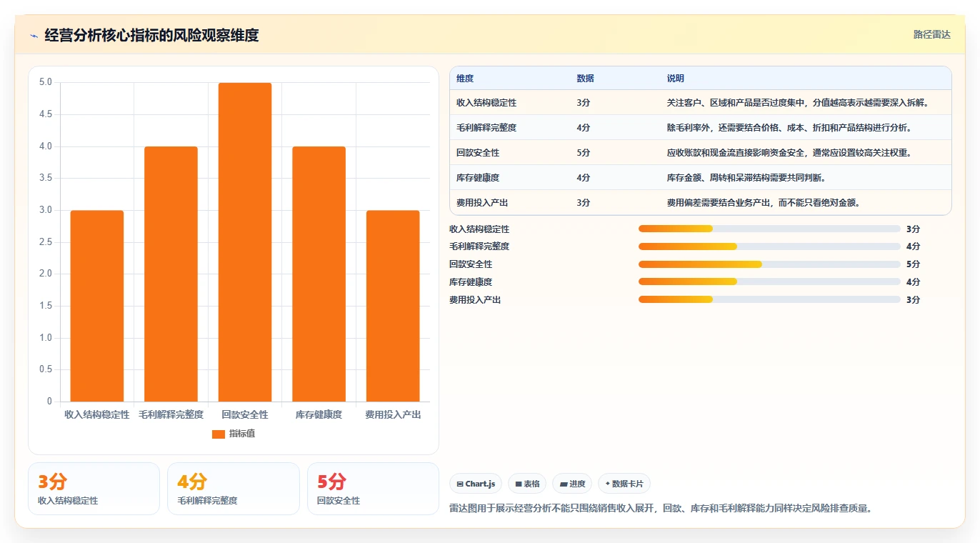Click description starting 应收账款和现金流

[x=790, y=153]
